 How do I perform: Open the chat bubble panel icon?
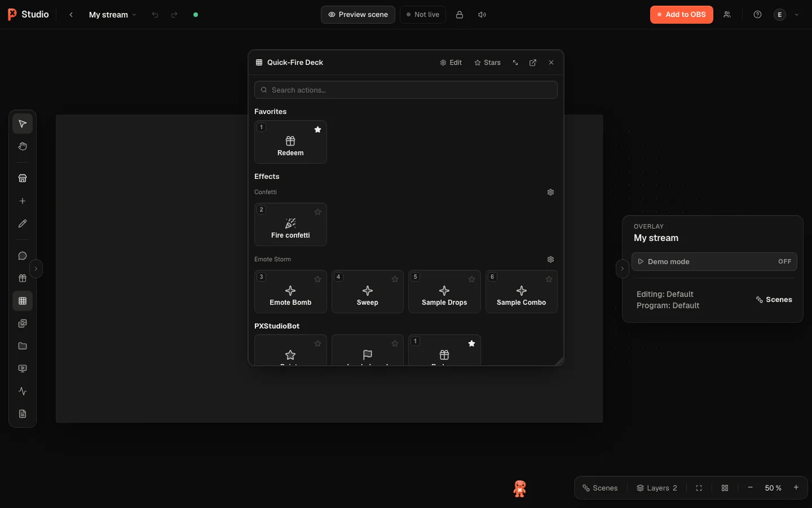click(x=23, y=256)
